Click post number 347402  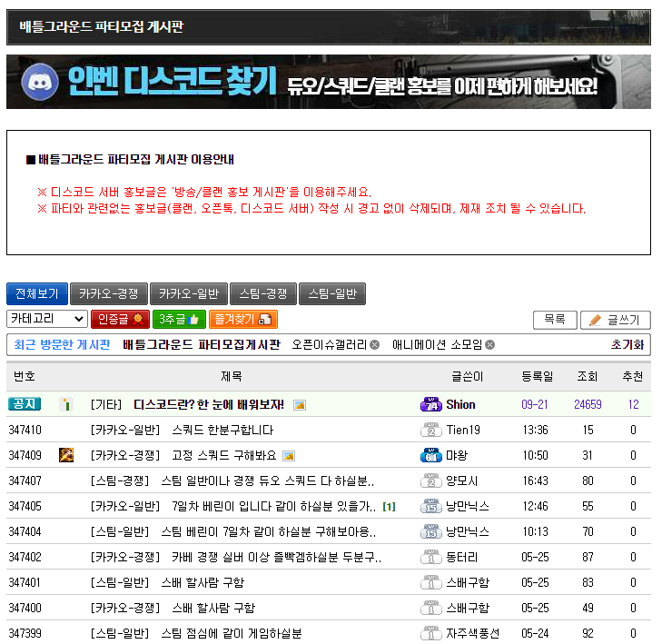pos(25,557)
